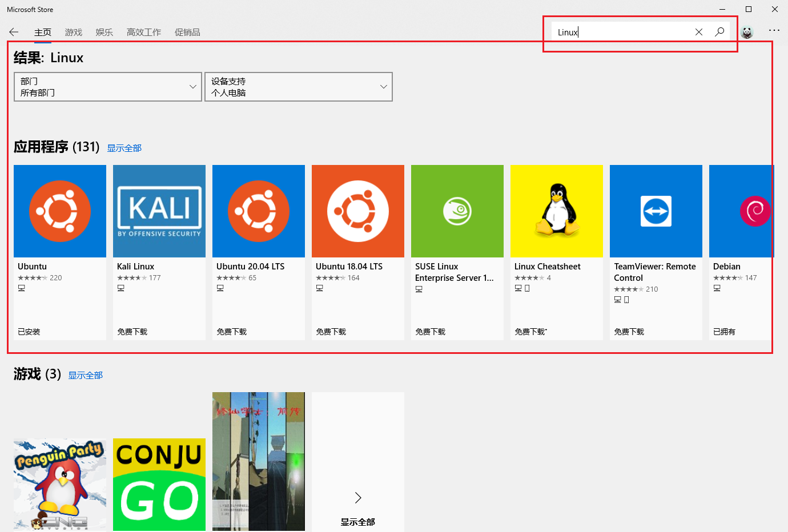The image size is (788, 532).
Task: Click 免费下载 under Ubuntu 20.04 LTS
Action: pyautogui.click(x=232, y=332)
